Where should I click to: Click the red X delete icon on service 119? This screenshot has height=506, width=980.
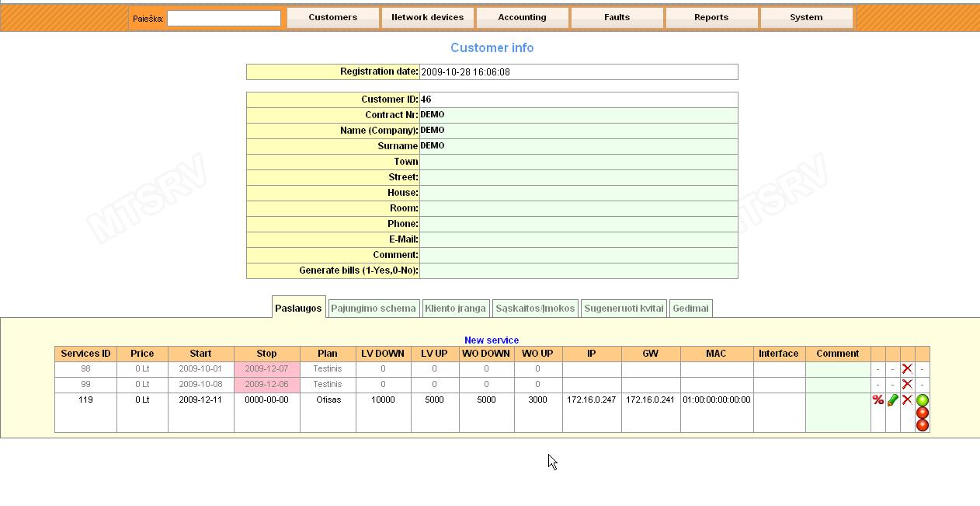click(907, 400)
